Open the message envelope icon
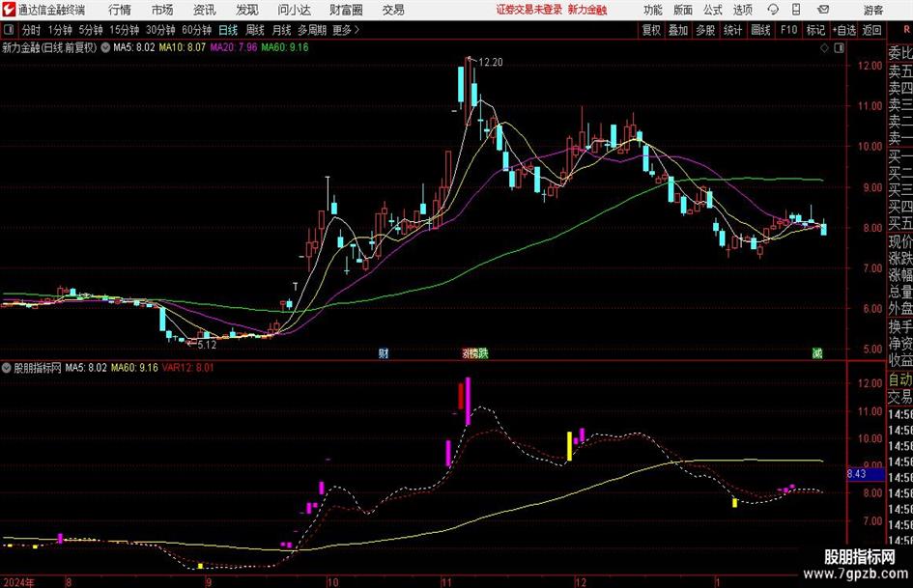 pyautogui.click(x=823, y=10)
